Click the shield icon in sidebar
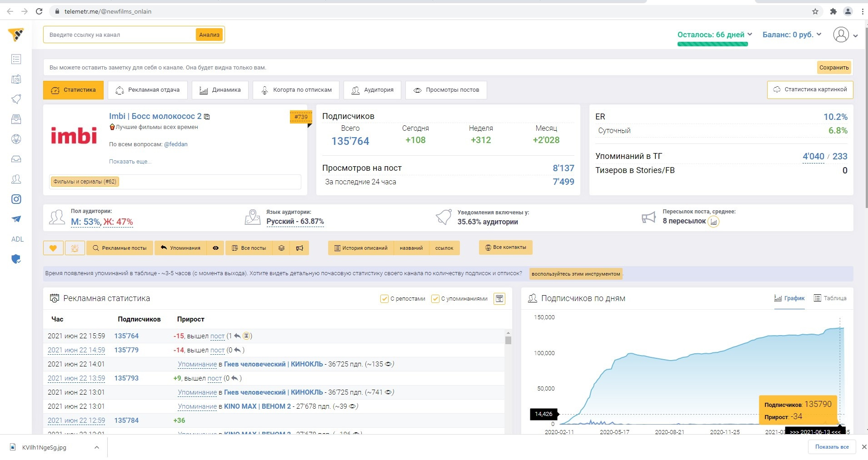868x460 pixels. click(16, 259)
